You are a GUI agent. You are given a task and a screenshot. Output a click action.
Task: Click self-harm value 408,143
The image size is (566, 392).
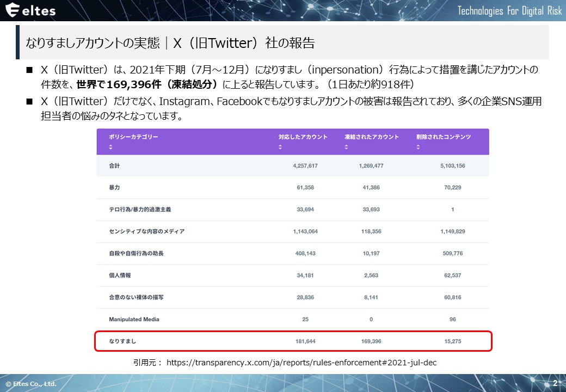(x=305, y=253)
